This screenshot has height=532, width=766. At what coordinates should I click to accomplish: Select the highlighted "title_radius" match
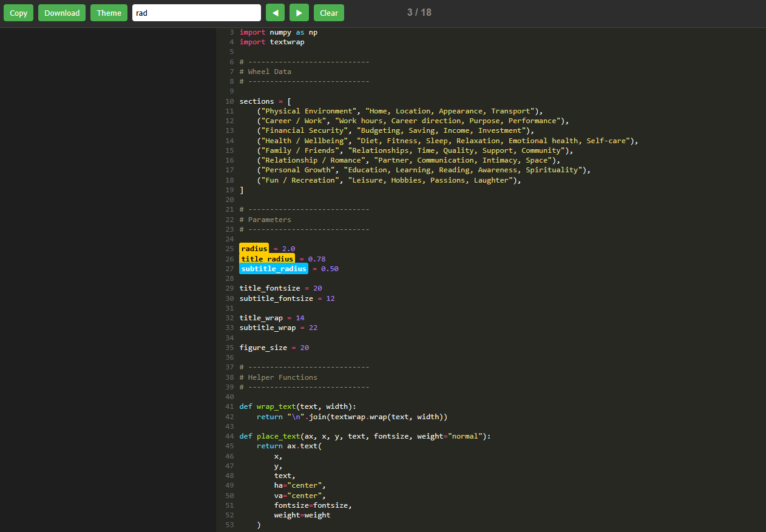point(267,259)
